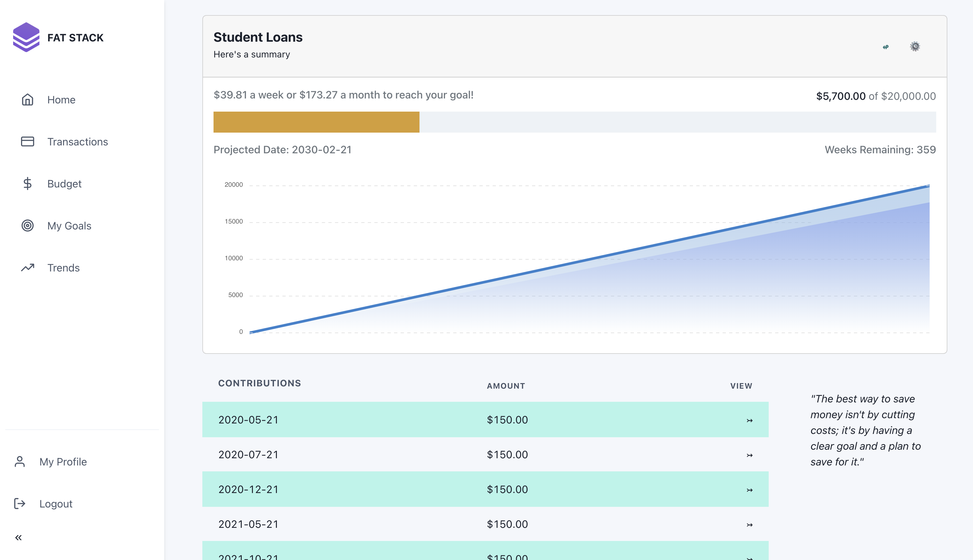Open My Profile link text

coord(63,462)
